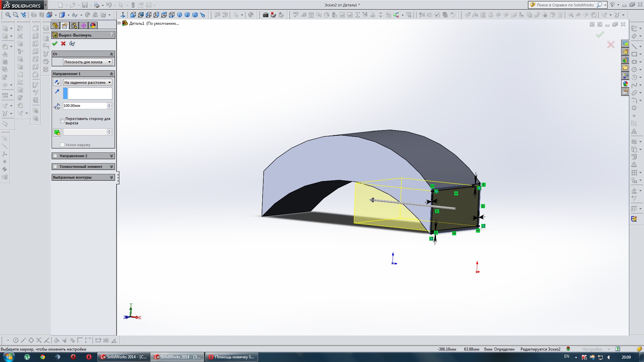Click search field in SolidWorks help

pos(565,5)
